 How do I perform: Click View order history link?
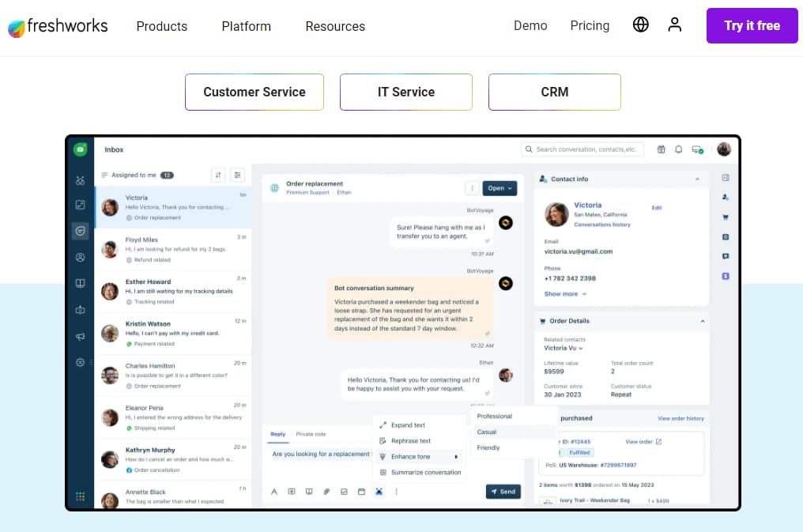[x=680, y=419]
